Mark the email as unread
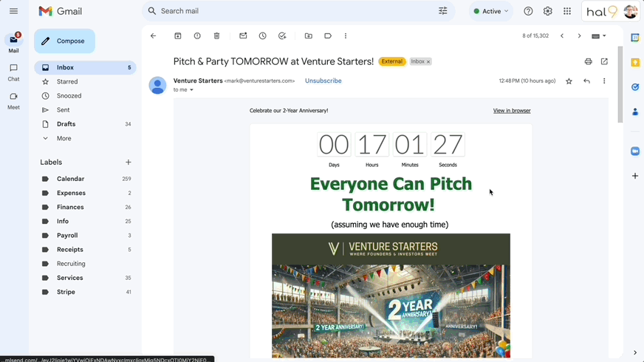The image size is (644, 362). (243, 35)
